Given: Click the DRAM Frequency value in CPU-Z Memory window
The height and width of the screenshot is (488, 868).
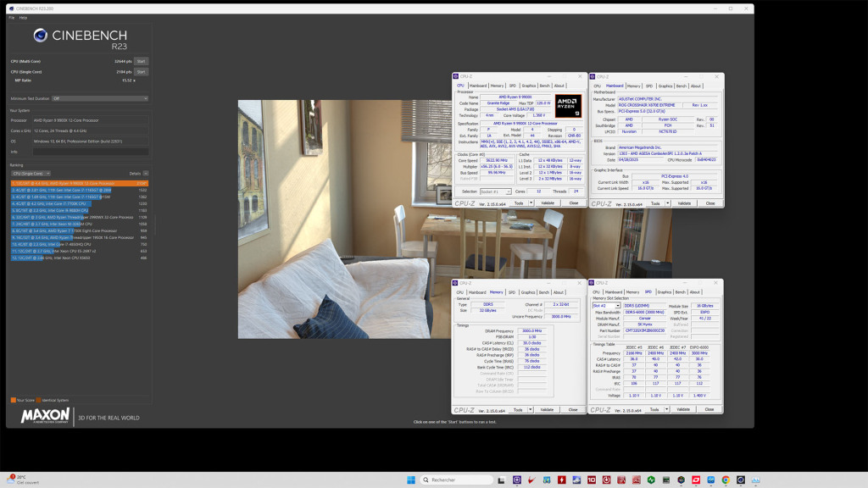Looking at the screenshot, I should [532, 331].
